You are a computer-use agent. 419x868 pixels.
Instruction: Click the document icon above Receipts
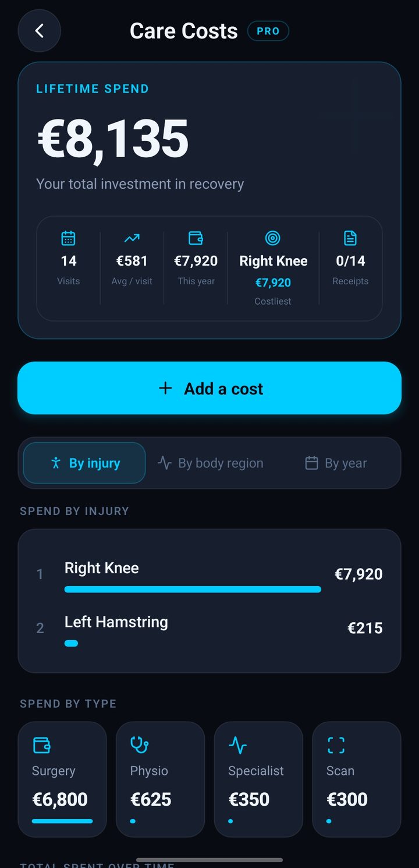point(350,238)
